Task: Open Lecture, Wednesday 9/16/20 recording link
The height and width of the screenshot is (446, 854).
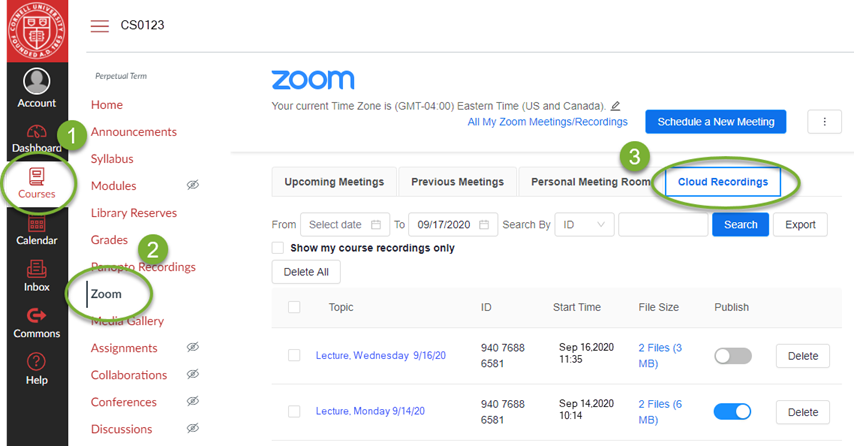Action: pos(381,356)
